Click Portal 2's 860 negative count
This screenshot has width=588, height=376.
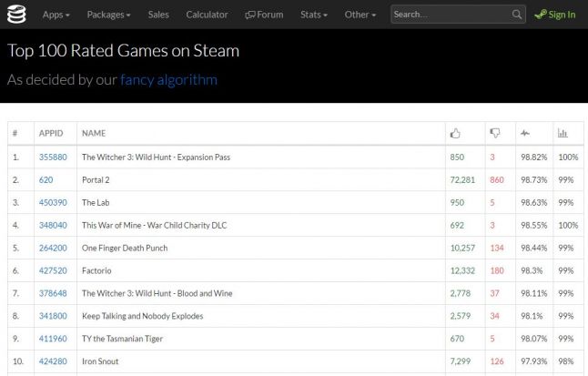coord(497,179)
